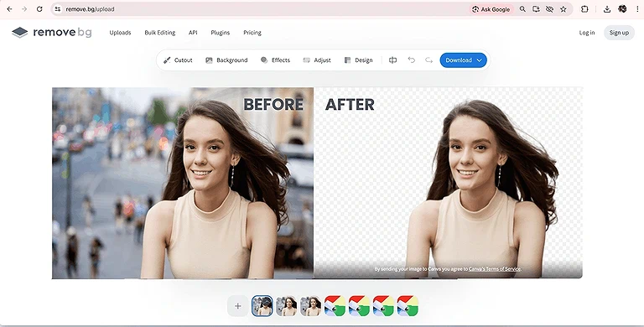Image resolution: width=644 pixels, height=327 pixels.
Task: Open the browser Extensions puzzle icon
Action: (584, 9)
